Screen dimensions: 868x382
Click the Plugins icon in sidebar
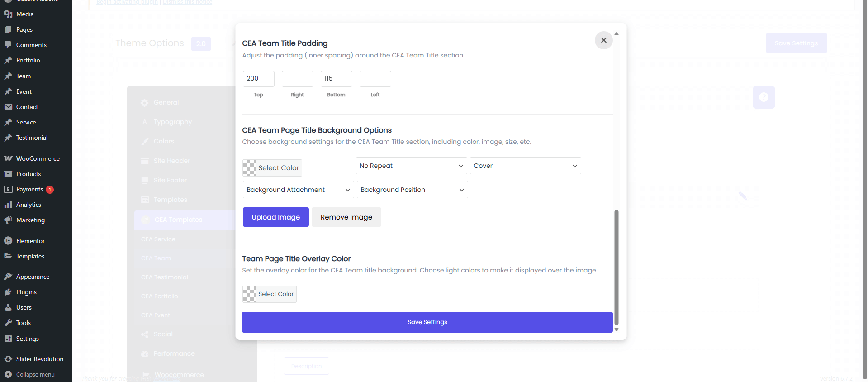8,292
